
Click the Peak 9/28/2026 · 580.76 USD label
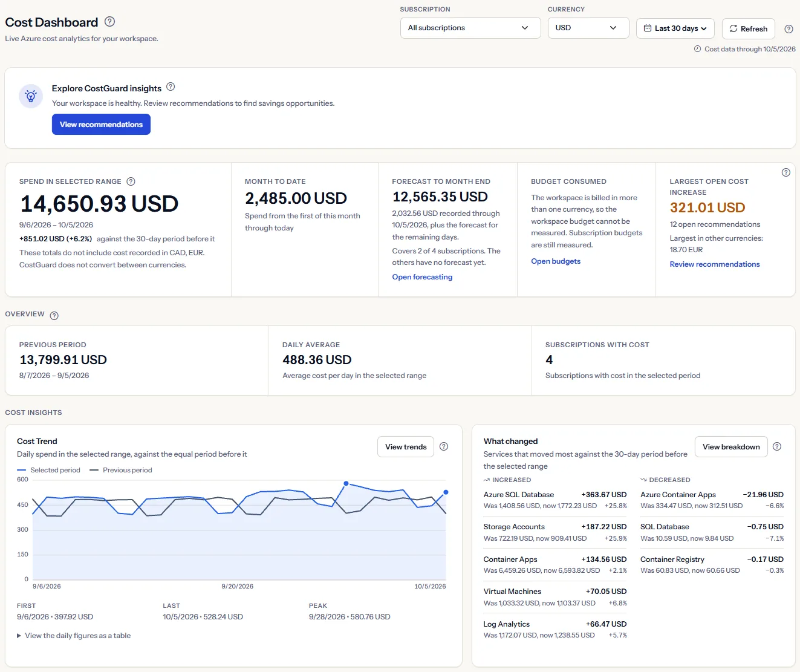(350, 612)
